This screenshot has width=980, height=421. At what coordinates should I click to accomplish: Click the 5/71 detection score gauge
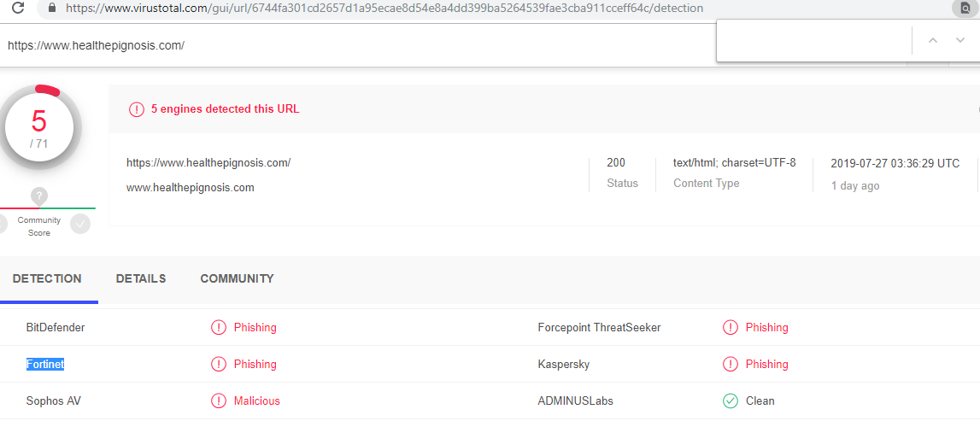pyautogui.click(x=39, y=126)
